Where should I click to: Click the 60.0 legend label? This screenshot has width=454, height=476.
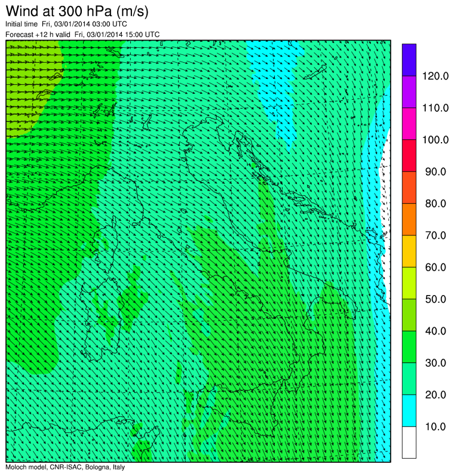[x=435, y=267]
